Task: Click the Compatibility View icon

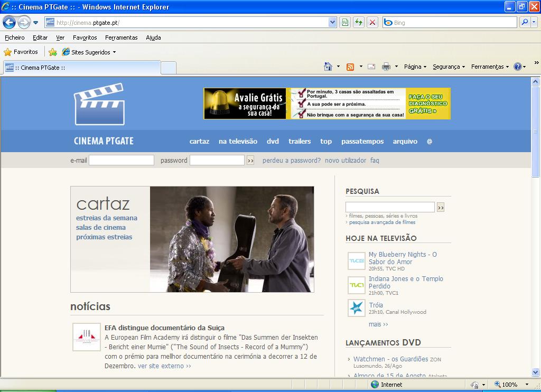Action: (x=345, y=22)
